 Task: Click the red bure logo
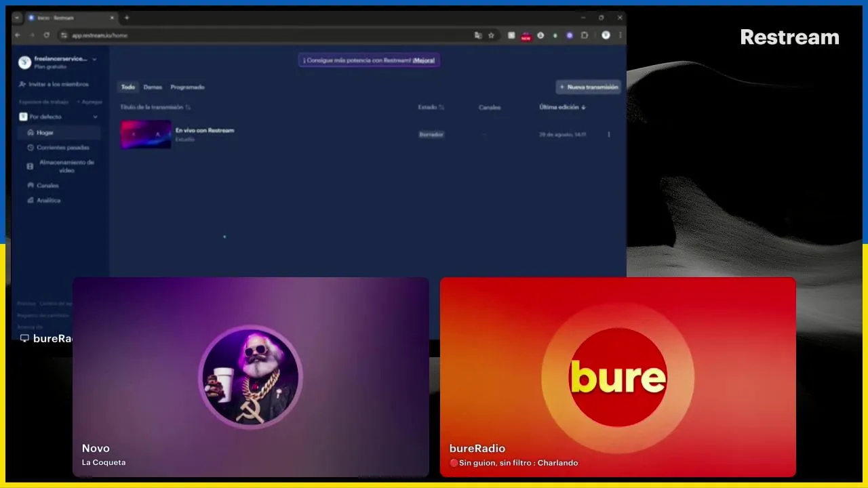click(x=618, y=378)
